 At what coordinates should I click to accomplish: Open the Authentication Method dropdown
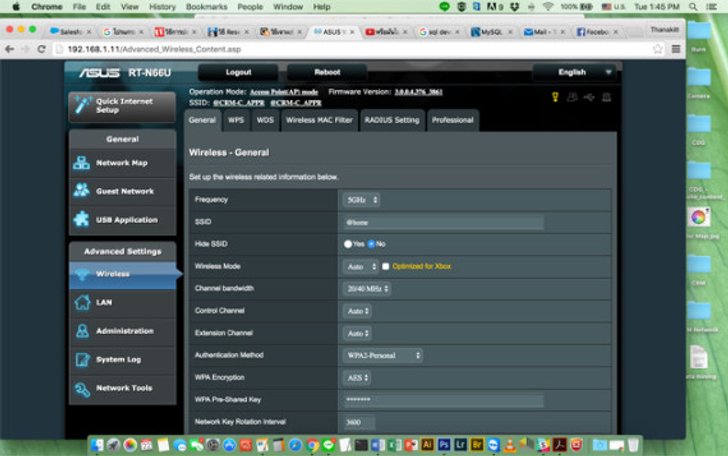click(383, 356)
